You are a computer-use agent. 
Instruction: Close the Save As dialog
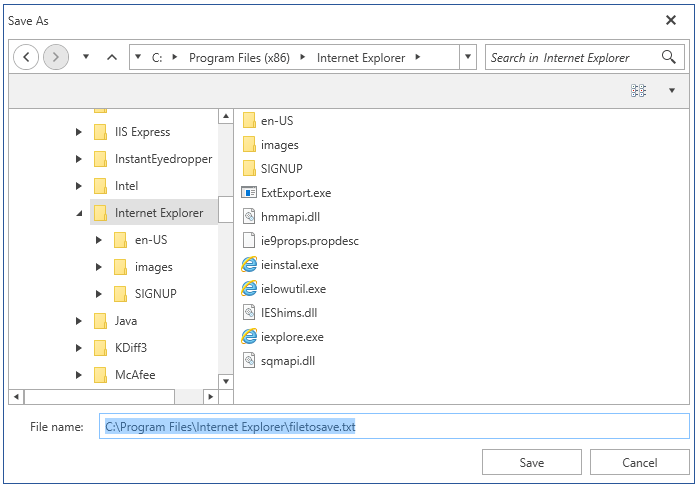coord(671,20)
